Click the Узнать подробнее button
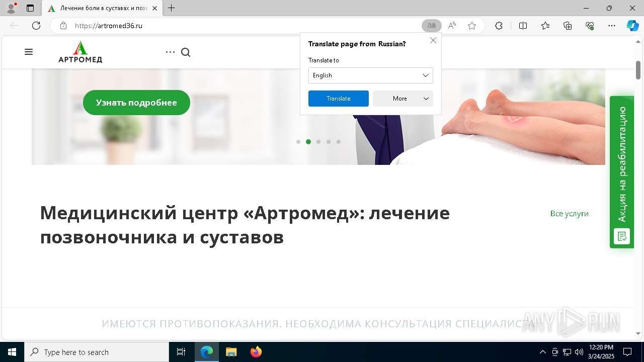The width and height of the screenshot is (644, 362). click(x=136, y=103)
